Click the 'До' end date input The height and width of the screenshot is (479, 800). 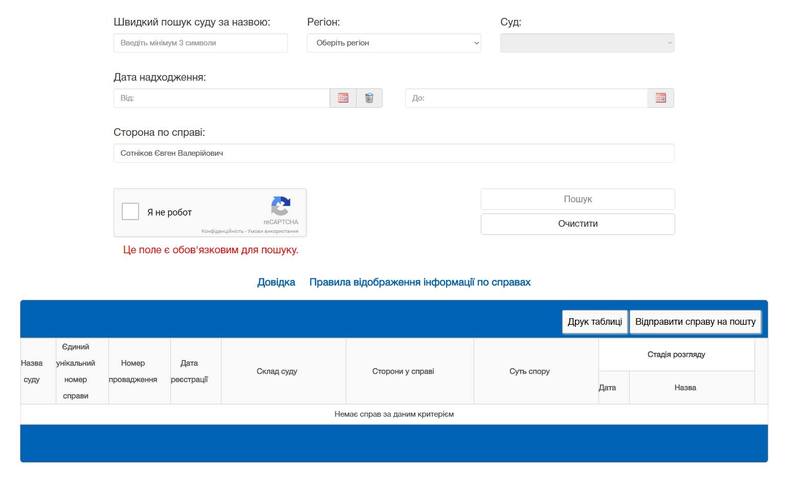click(x=525, y=98)
